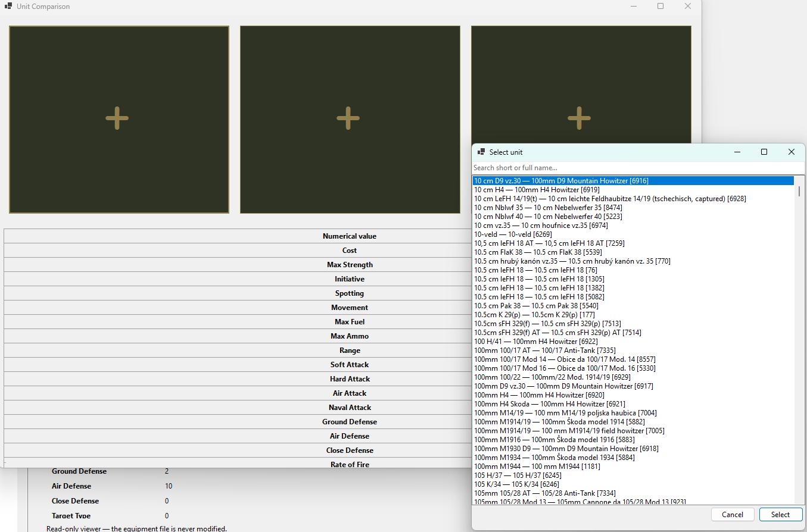The height and width of the screenshot is (532, 807).
Task: Click the Unit Comparison window title icon
Action: pos(8,7)
